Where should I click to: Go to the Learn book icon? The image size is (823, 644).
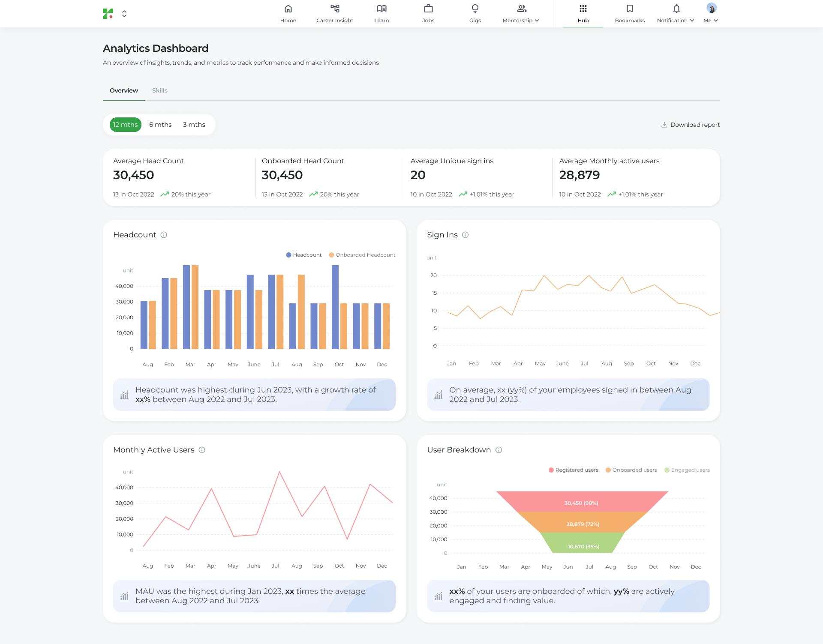tap(381, 9)
